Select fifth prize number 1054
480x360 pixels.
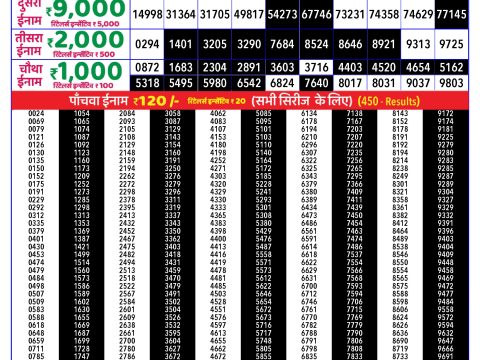coord(82,113)
